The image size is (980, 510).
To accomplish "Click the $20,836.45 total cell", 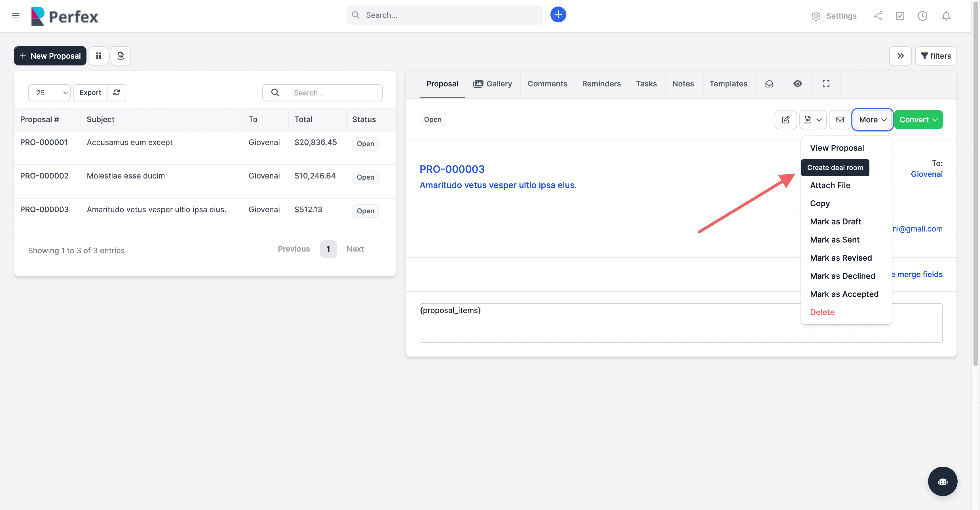I will (x=315, y=143).
